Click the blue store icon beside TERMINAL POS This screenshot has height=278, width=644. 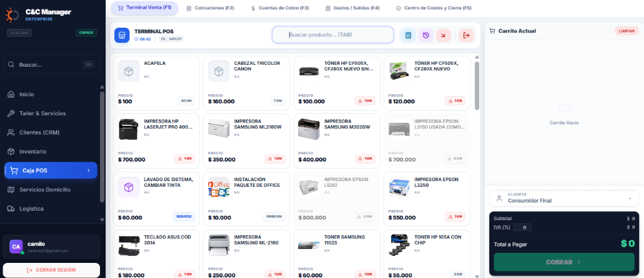tap(122, 35)
